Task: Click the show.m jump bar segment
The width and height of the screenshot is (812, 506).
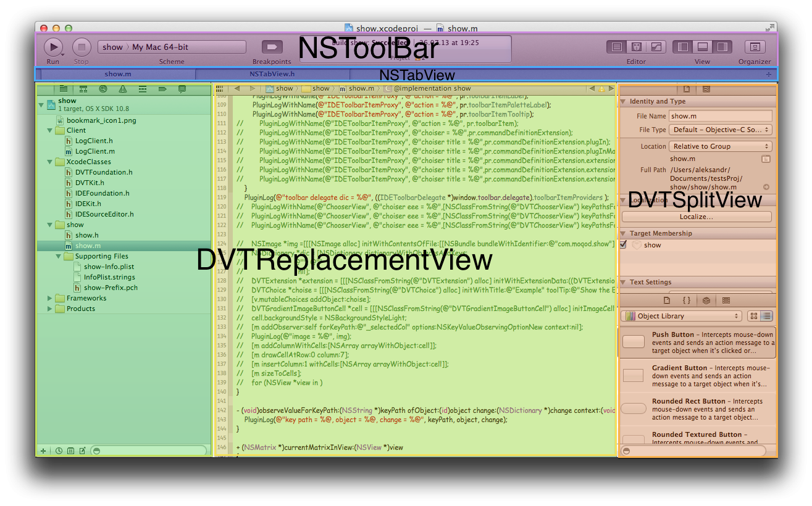Action: (x=357, y=89)
